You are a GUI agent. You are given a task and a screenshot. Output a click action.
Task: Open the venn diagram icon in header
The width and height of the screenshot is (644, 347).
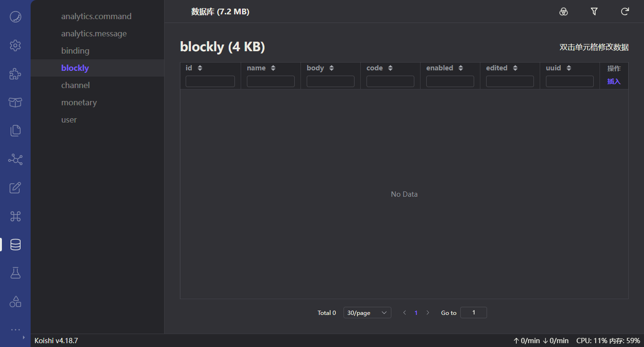pyautogui.click(x=563, y=11)
